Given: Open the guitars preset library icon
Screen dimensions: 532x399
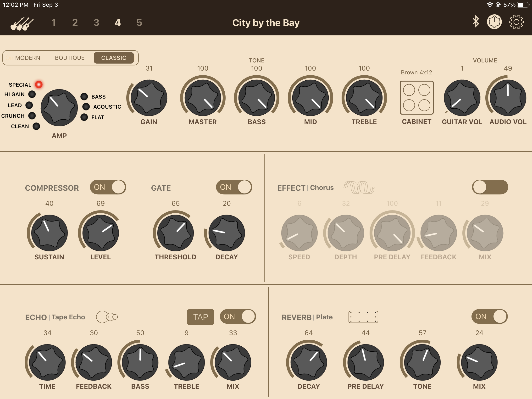Looking at the screenshot, I should coord(22,23).
